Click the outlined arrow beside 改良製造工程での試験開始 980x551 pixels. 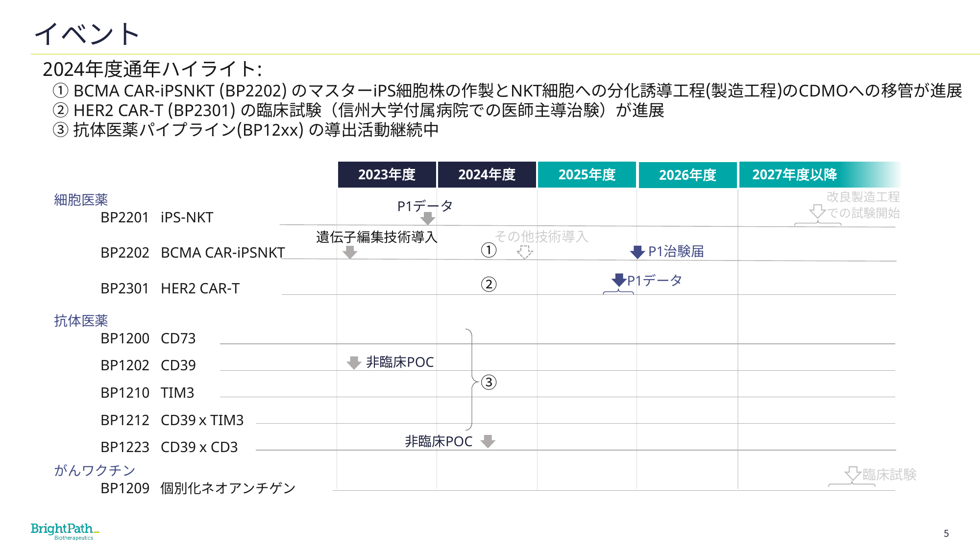point(817,212)
